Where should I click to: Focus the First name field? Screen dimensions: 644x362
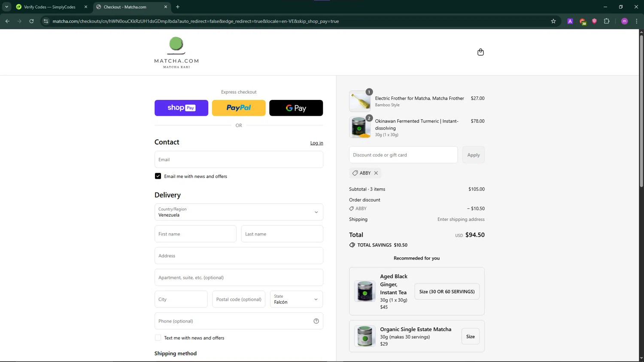tap(195, 234)
